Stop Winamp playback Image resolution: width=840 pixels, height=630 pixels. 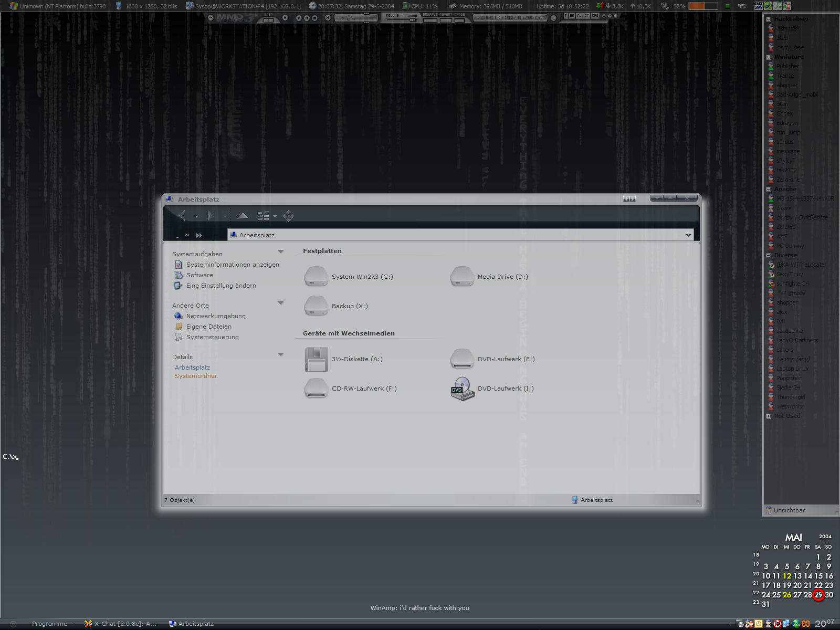315,18
